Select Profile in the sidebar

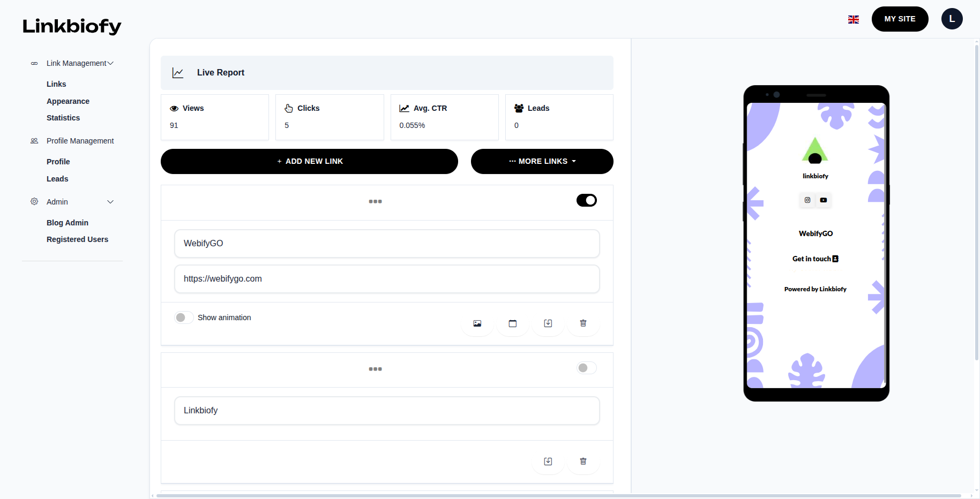click(58, 162)
